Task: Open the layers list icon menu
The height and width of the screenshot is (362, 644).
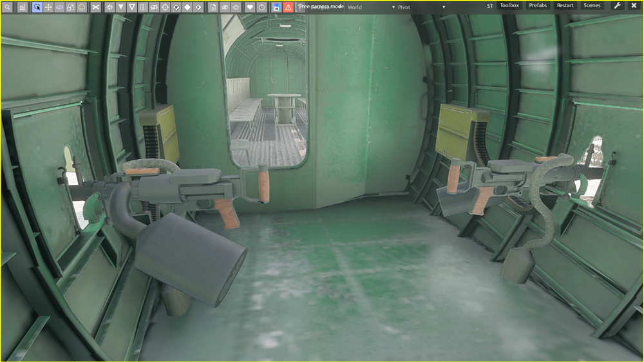Action: (x=22, y=7)
